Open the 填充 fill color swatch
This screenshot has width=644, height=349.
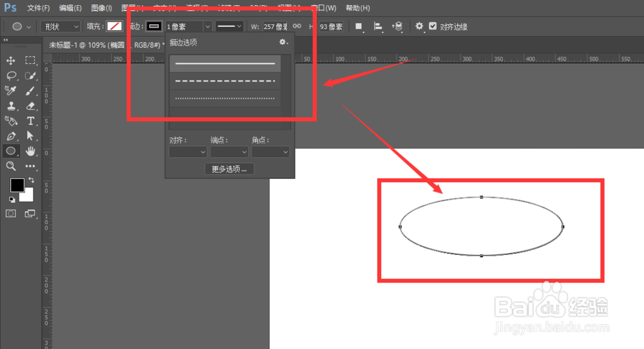(x=114, y=26)
